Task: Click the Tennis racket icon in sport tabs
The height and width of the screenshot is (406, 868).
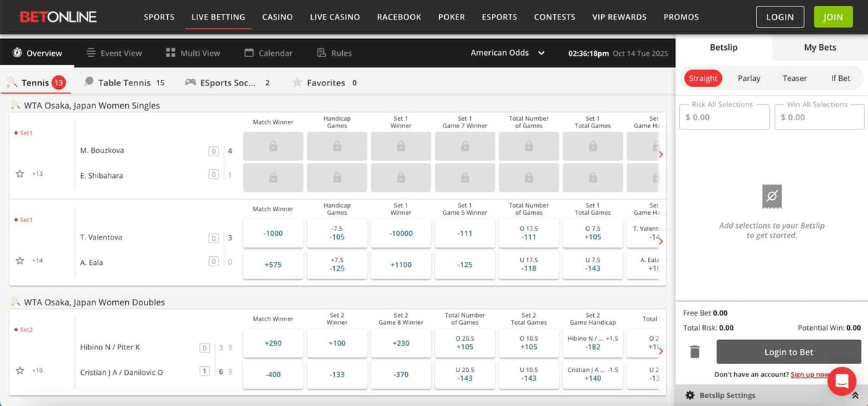Action: 12,83
